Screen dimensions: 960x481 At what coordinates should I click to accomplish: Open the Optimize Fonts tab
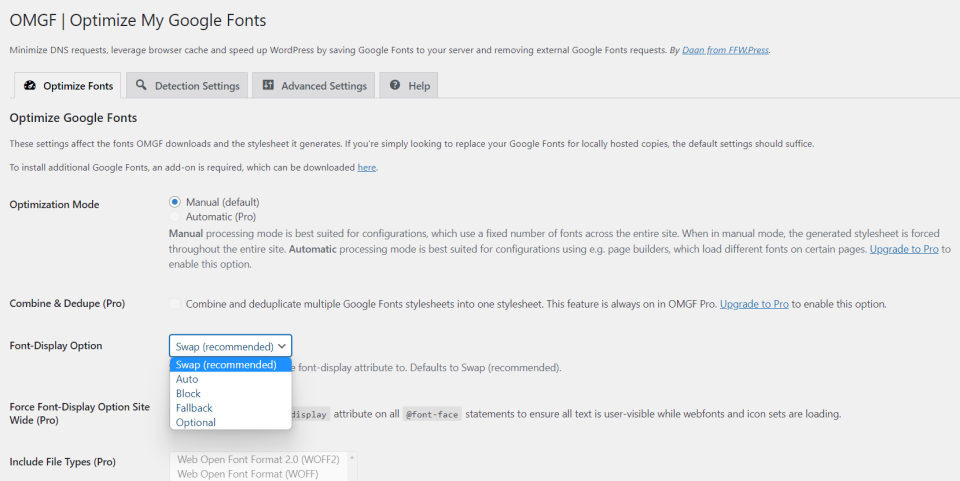click(67, 86)
